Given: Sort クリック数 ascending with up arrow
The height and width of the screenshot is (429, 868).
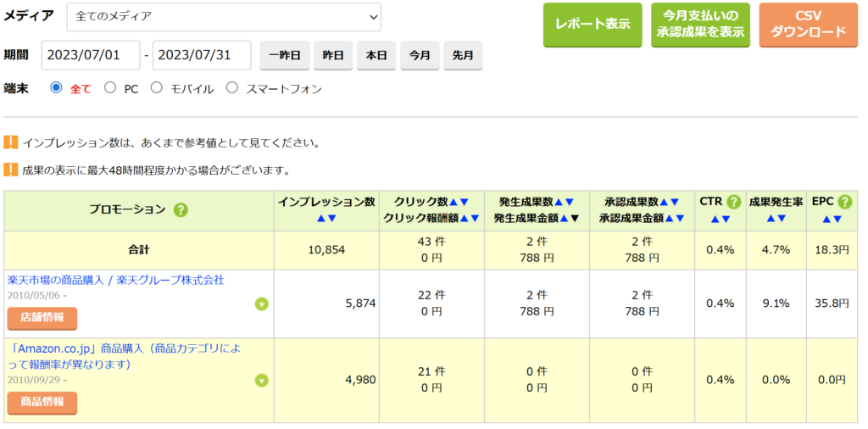Looking at the screenshot, I should coord(453,202).
